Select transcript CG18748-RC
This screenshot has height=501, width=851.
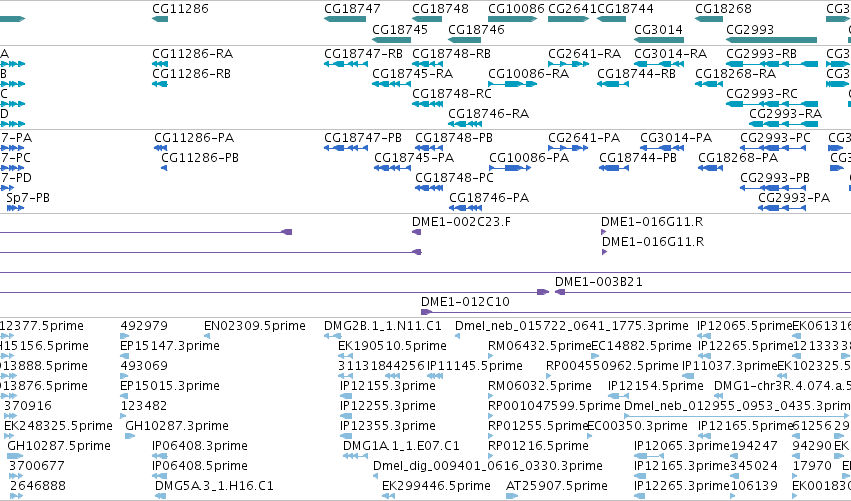point(452,94)
